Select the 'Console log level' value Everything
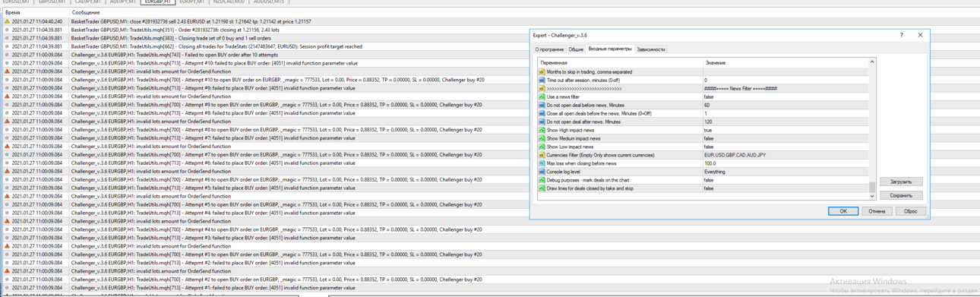The image size is (980, 297). tap(715, 172)
